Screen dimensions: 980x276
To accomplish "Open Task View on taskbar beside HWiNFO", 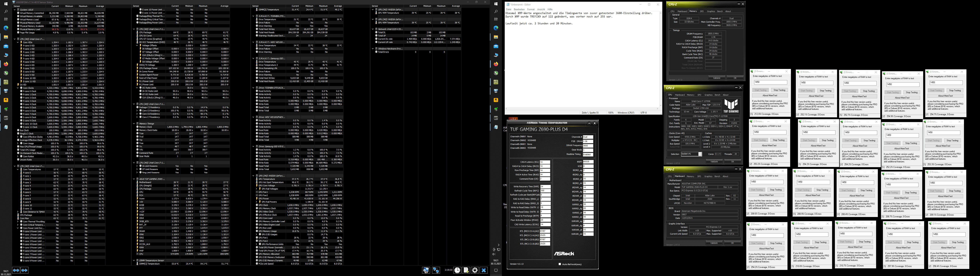I will 6,19.
